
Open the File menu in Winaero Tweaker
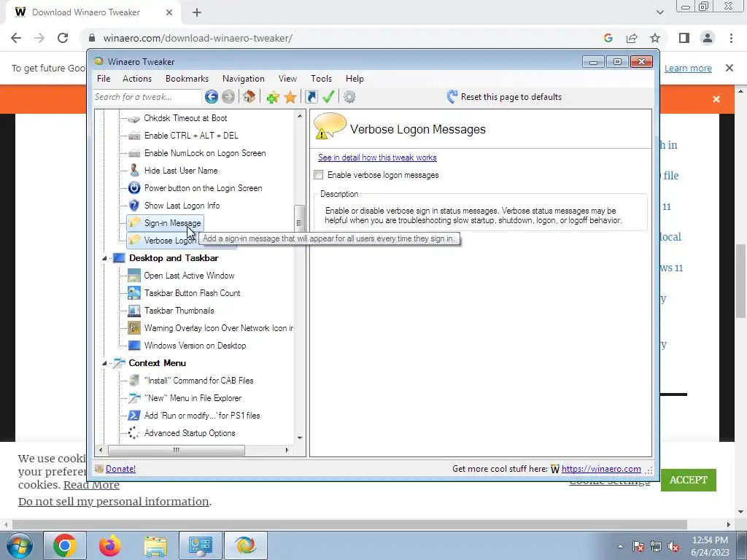[104, 79]
